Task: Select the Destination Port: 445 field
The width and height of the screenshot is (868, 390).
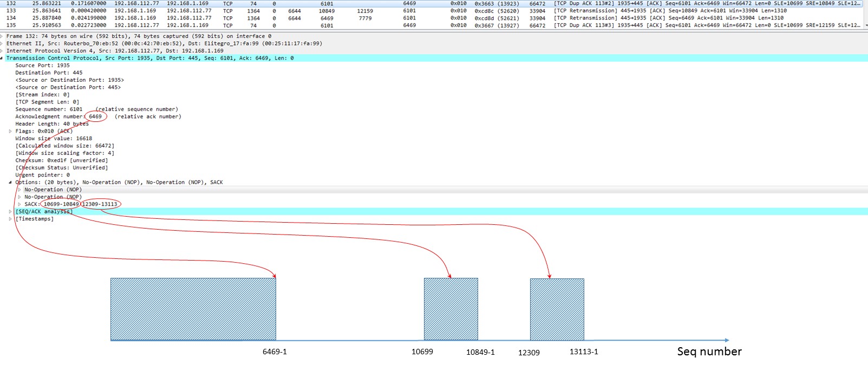Action: [49, 73]
